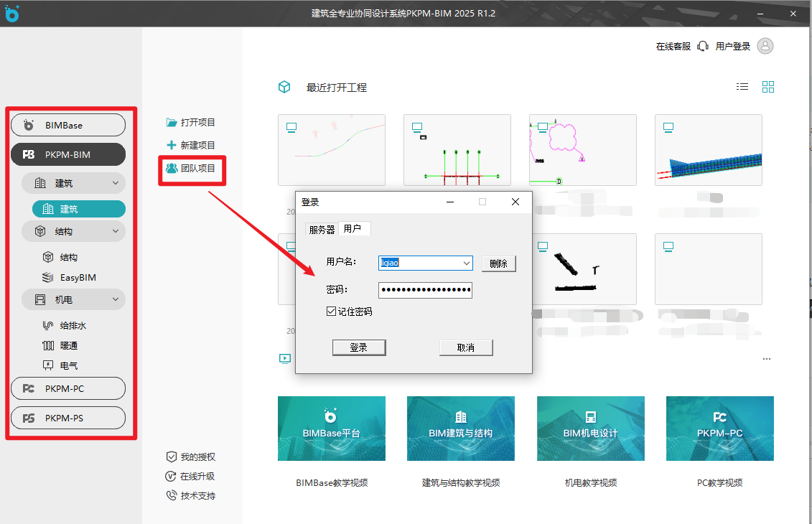Click the PKPM app logo in title bar
812x524 pixels.
11,13
